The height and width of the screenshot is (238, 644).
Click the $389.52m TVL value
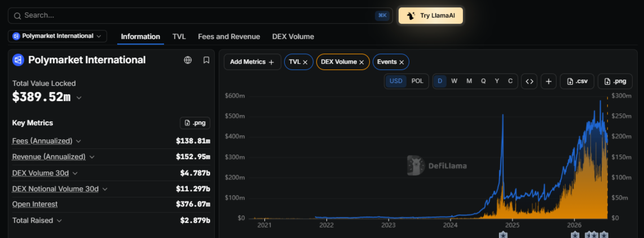coord(42,98)
